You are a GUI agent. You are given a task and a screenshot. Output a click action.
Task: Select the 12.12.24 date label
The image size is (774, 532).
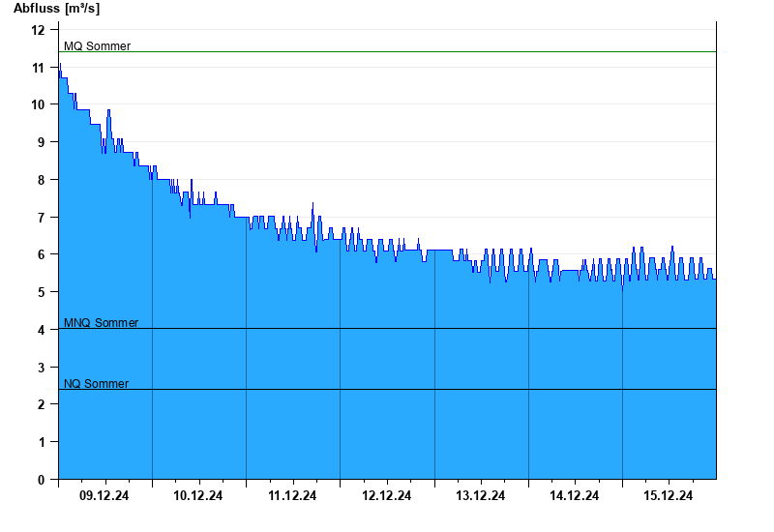point(386,495)
